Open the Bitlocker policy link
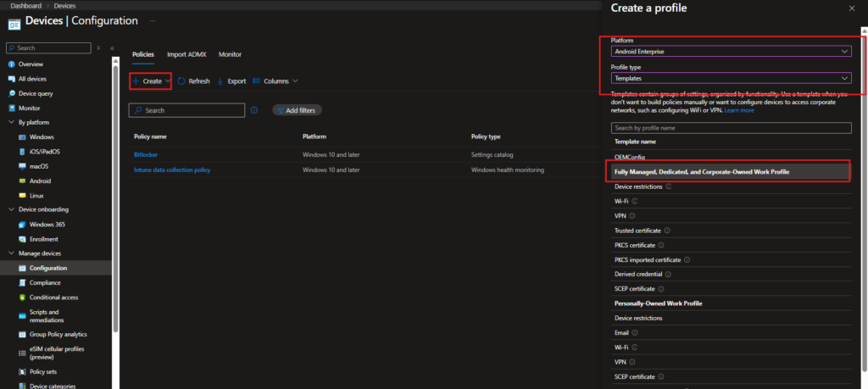 click(x=146, y=154)
